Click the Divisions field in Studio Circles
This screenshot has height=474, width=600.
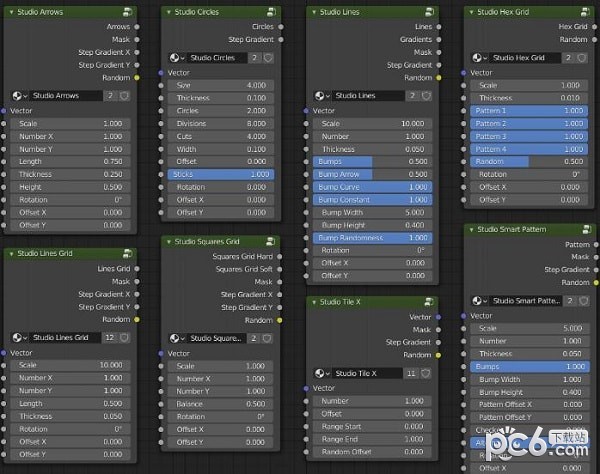coord(221,124)
